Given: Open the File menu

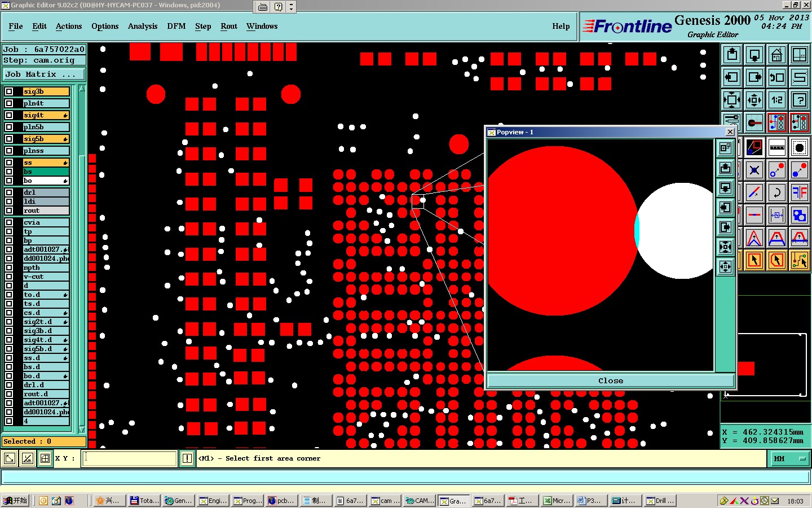Looking at the screenshot, I should 16,27.
